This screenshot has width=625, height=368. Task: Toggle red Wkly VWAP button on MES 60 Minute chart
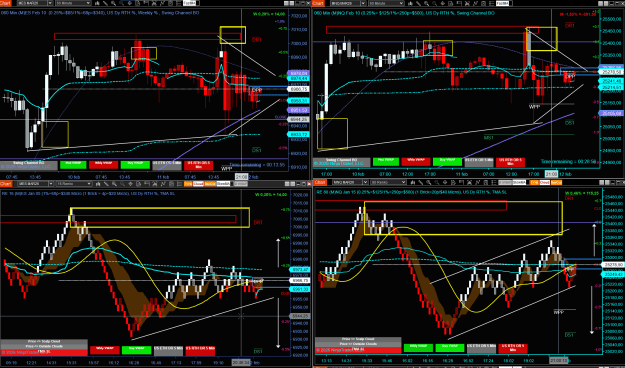104,164
